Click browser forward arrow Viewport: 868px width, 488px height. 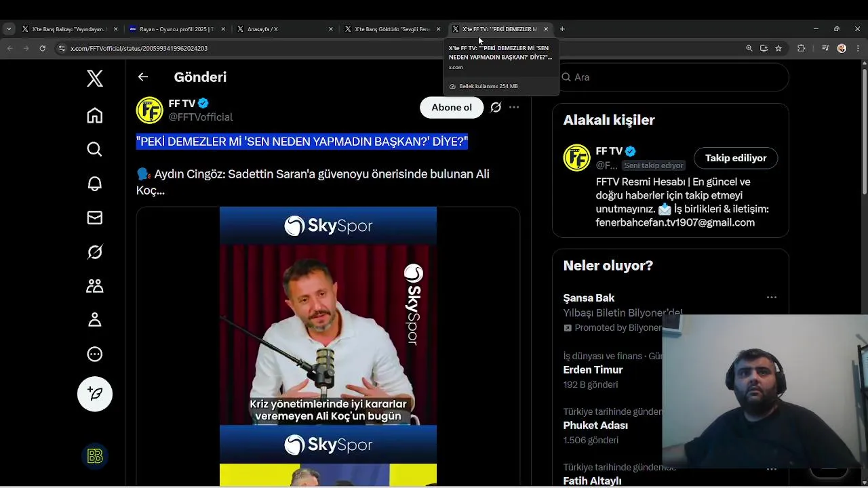(x=26, y=48)
